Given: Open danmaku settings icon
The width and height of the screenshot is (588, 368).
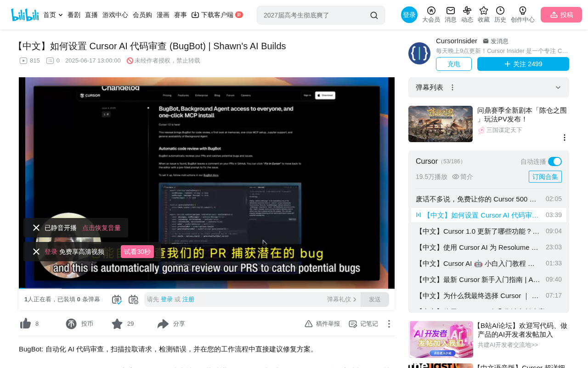Looking at the screenshot, I should coord(133,299).
